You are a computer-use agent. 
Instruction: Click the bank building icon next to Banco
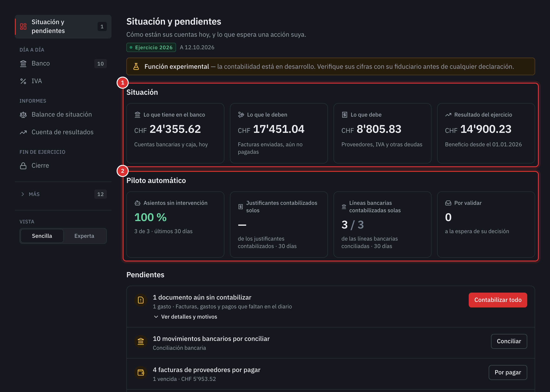[23, 63]
